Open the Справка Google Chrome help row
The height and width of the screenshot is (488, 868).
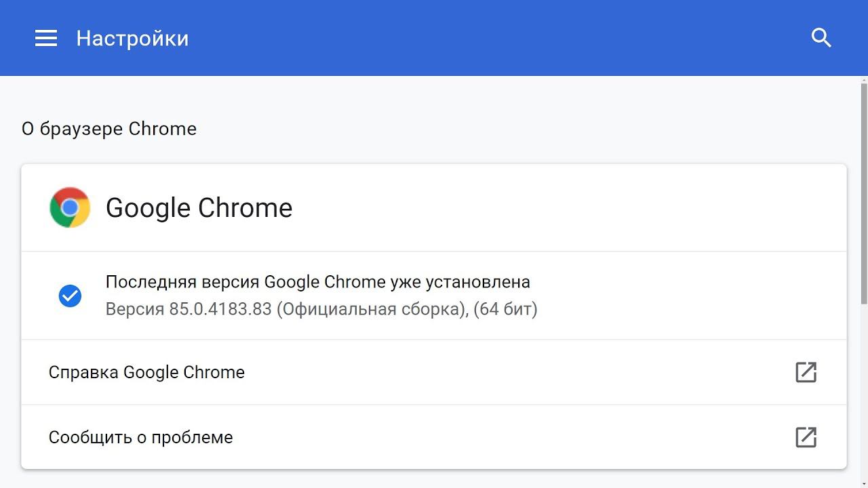[146, 372]
